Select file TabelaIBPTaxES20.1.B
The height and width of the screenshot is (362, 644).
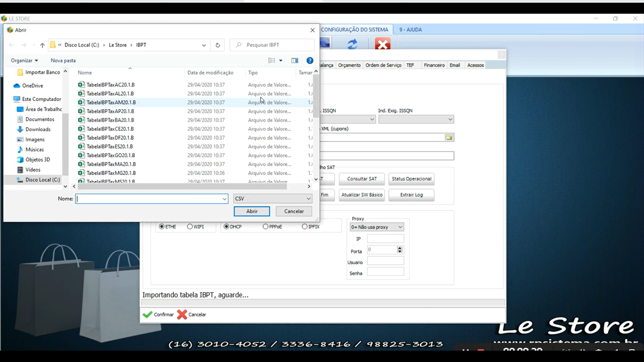(109, 146)
